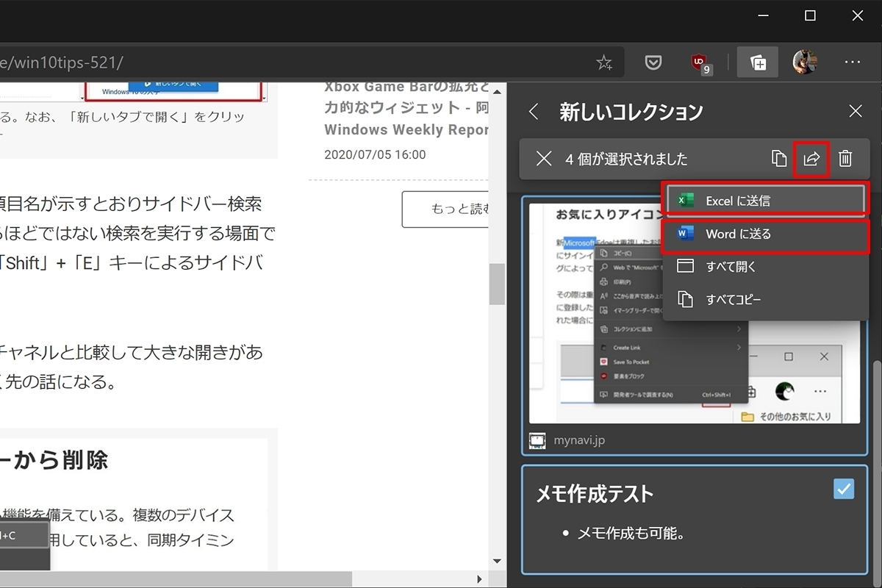
Task: Click the web page vertical scrollbar thumb
Action: click(x=498, y=284)
